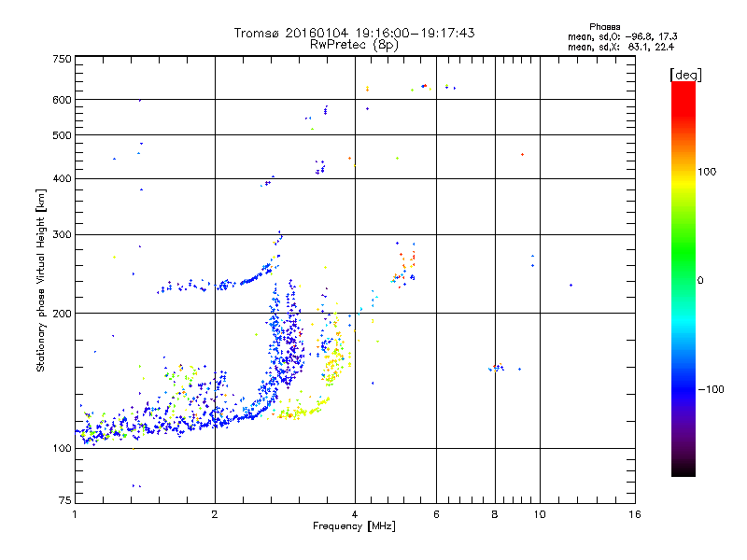The image size is (747, 560).
Task: Click the x-axis tick label '6'
Action: (436, 514)
